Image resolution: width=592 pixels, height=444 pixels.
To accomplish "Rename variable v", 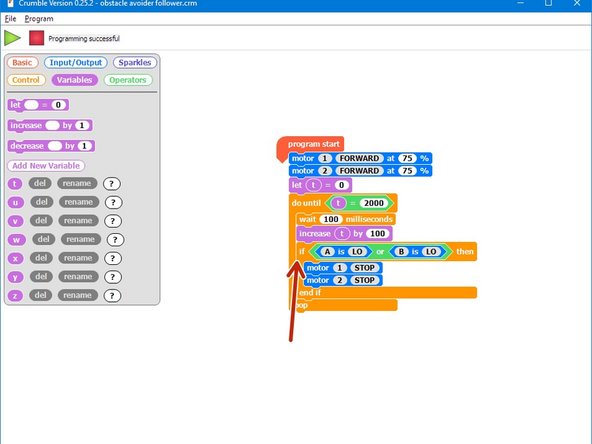I will pyautogui.click(x=78, y=220).
